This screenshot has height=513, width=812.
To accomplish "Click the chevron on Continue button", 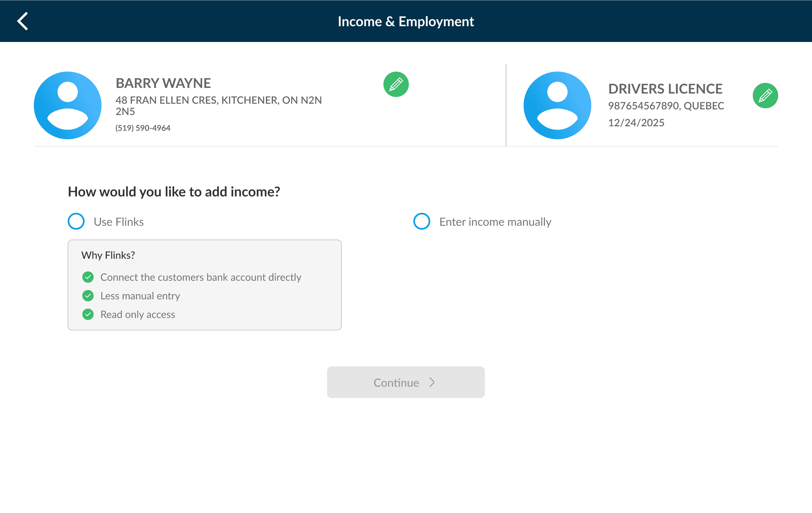I will tap(432, 382).
